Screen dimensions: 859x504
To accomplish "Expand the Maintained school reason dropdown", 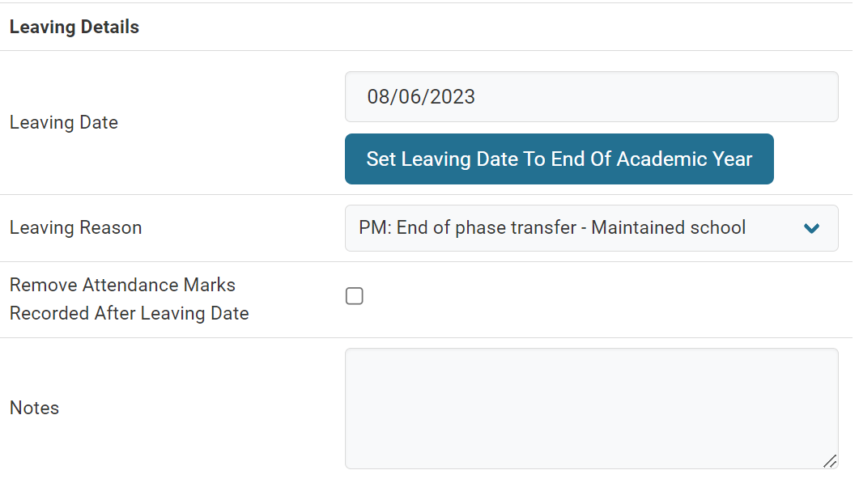I will click(x=592, y=228).
